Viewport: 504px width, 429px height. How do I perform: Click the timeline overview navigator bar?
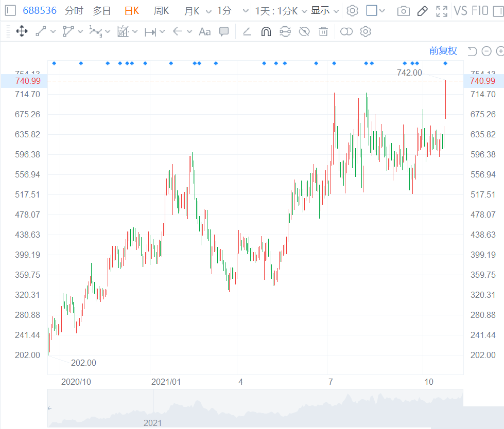tap(255, 408)
